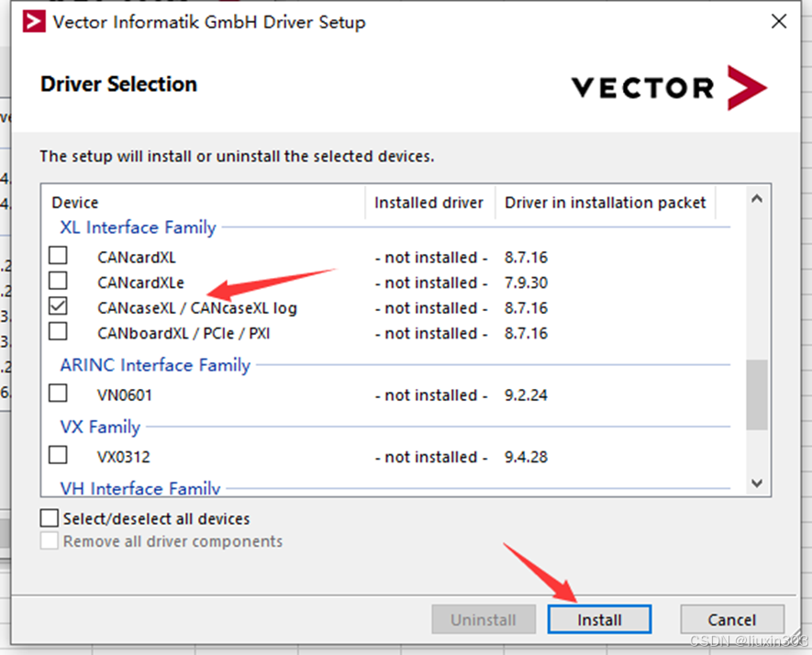Click the Cancel button
812x655 pixels.
point(732,619)
